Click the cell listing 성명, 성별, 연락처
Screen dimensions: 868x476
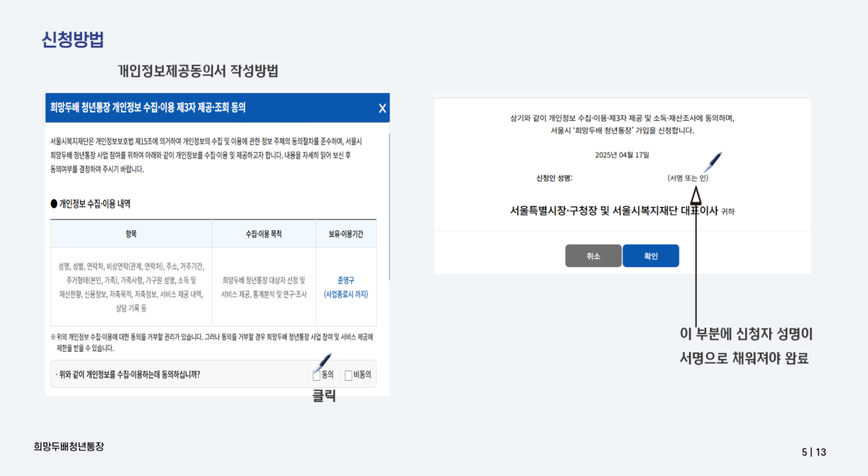click(x=131, y=287)
